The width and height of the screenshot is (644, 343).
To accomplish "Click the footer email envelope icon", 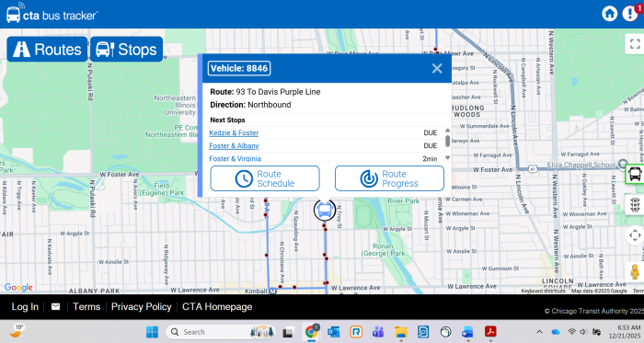I will pos(55,306).
